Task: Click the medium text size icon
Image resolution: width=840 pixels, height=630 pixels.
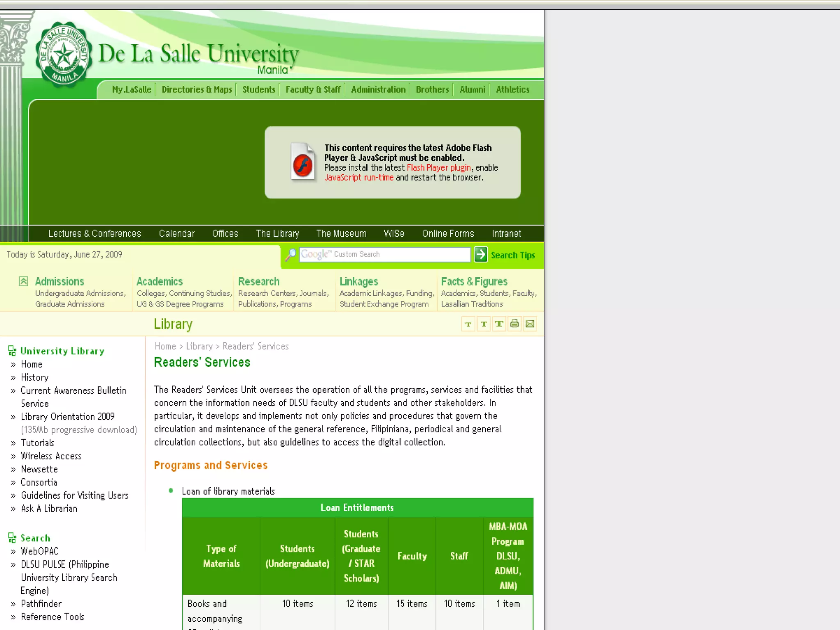Action: click(x=484, y=324)
